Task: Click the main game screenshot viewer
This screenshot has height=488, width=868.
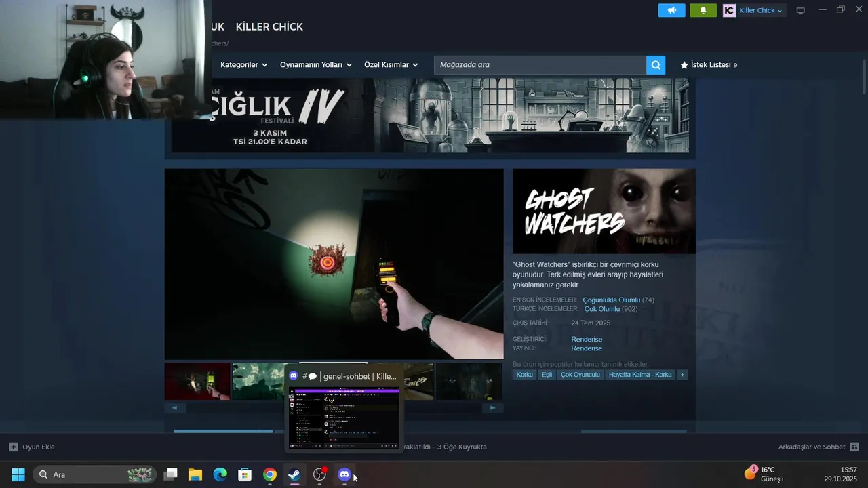Action: coord(334,264)
